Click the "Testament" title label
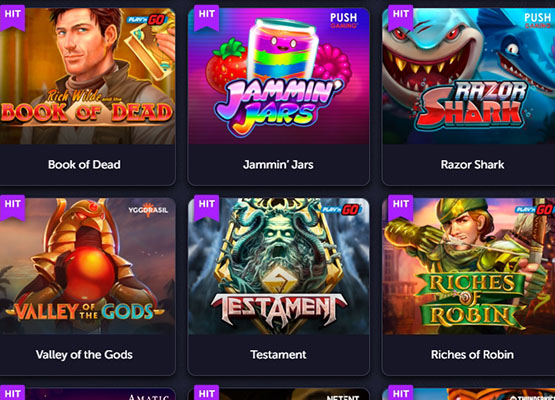The width and height of the screenshot is (555, 400). [278, 355]
